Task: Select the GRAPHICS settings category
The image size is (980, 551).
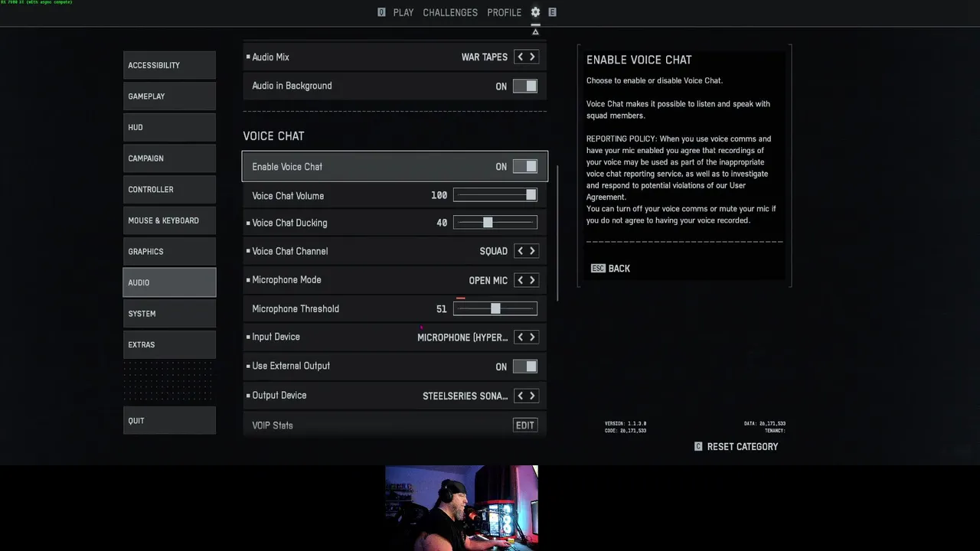Action: coord(169,251)
